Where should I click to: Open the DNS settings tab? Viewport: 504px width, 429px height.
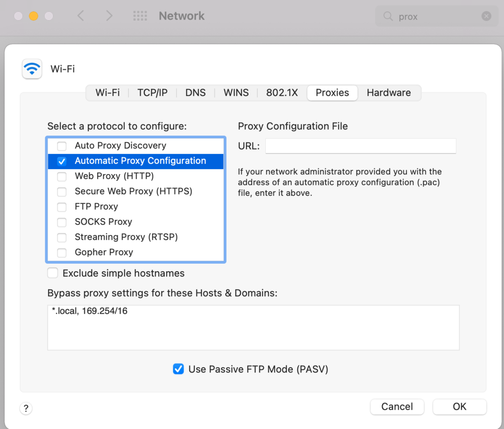(x=195, y=92)
